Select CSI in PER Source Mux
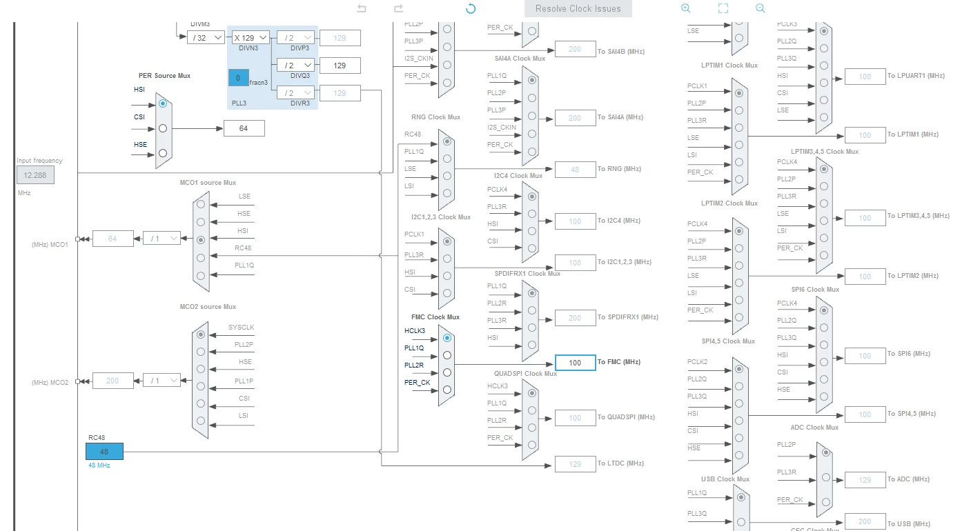 163,128
